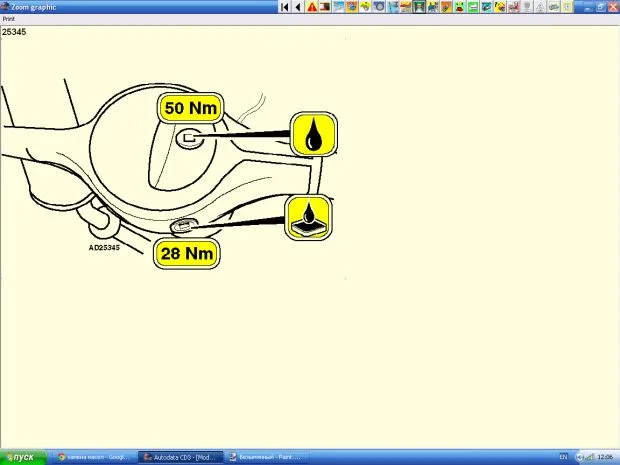Select the 50 Nm torque label

tap(189, 109)
